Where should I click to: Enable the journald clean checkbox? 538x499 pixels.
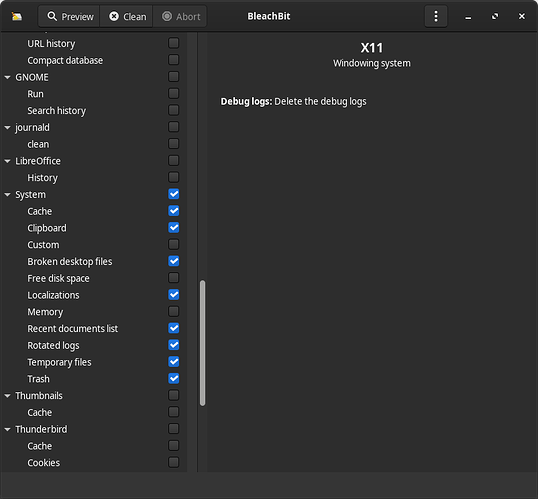tap(174, 144)
